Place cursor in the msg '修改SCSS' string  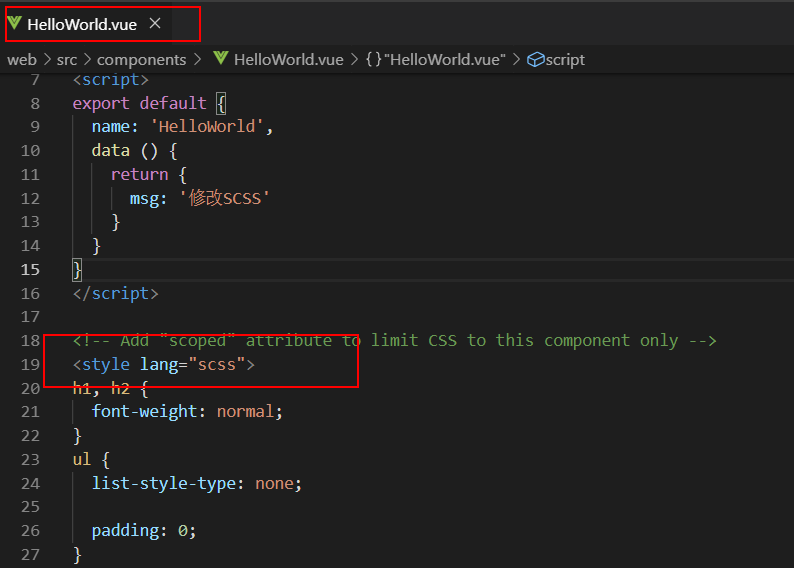coord(225,198)
